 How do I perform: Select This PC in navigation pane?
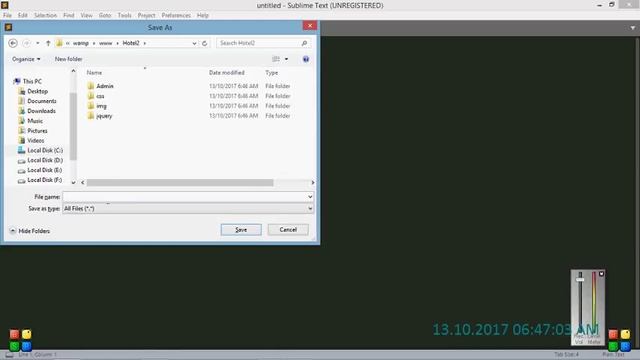[32, 81]
